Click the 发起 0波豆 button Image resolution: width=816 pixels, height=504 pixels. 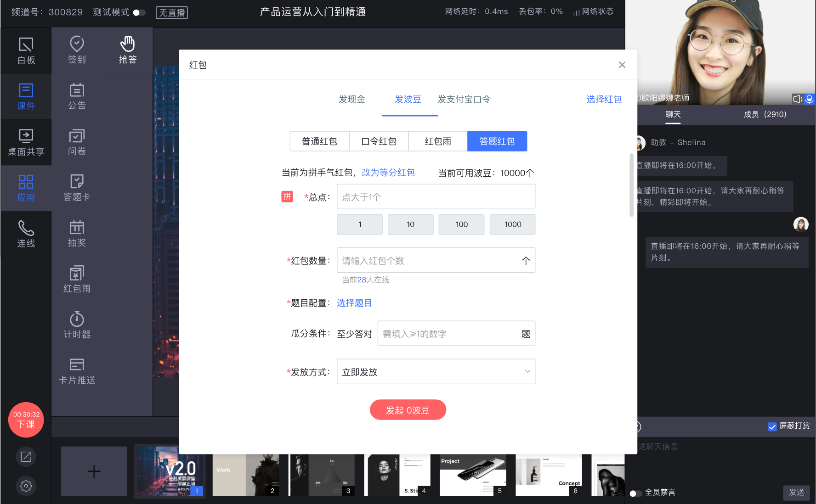pos(408,410)
